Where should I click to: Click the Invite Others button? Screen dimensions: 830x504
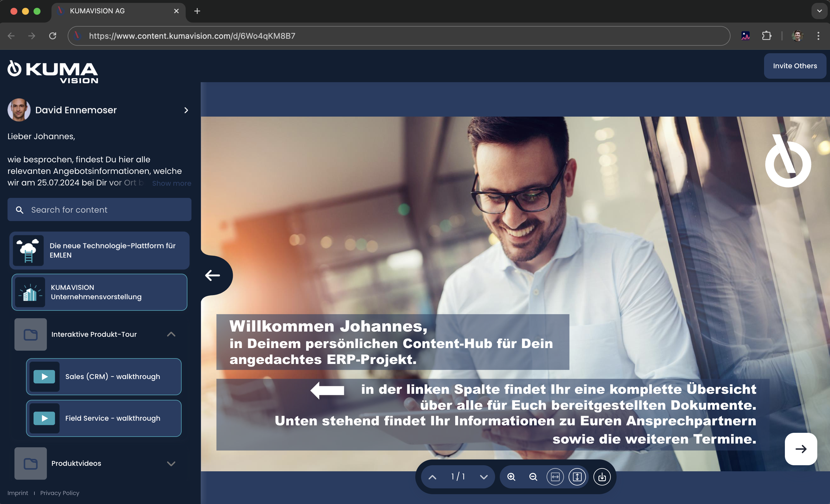(x=795, y=66)
